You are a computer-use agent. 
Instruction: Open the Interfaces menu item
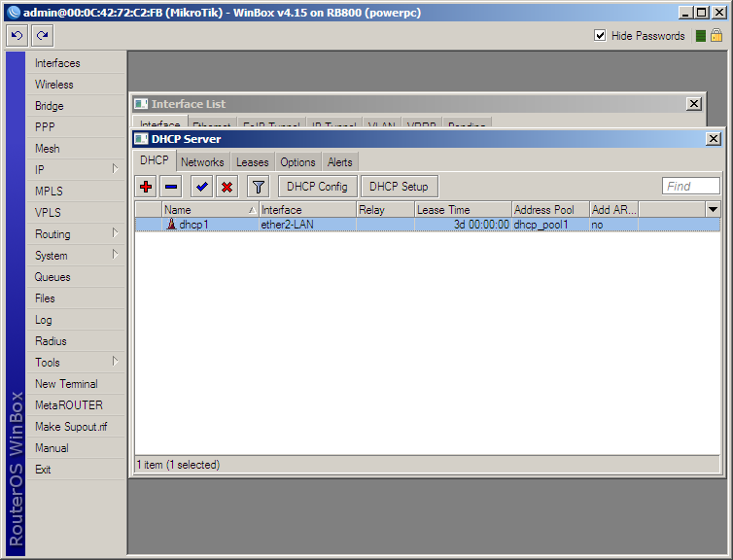pos(76,63)
